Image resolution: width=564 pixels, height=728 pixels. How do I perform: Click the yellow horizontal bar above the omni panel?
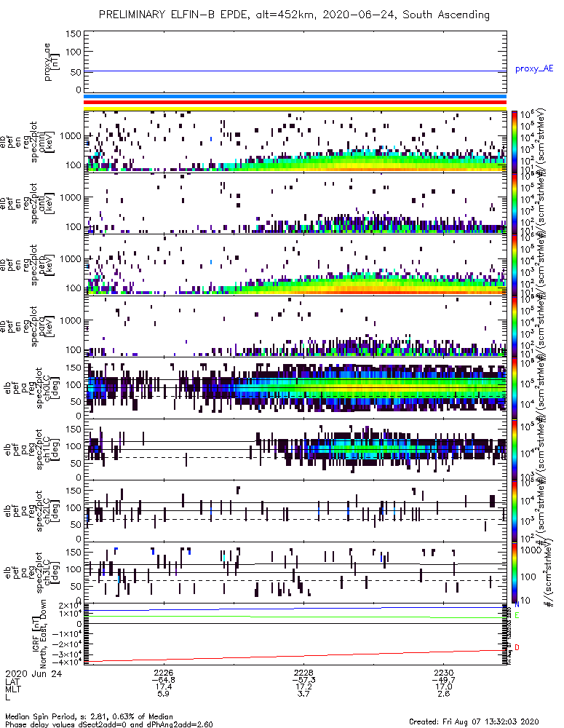pos(295,108)
